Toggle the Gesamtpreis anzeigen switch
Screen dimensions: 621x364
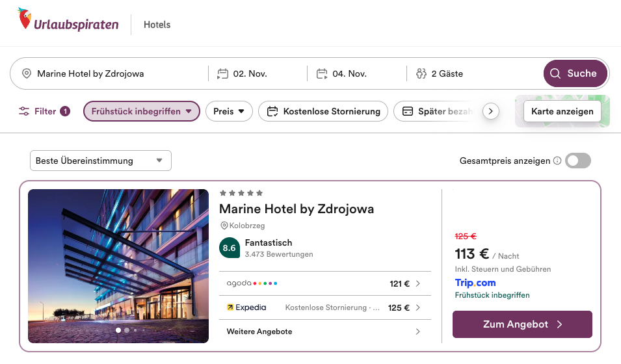coord(577,161)
